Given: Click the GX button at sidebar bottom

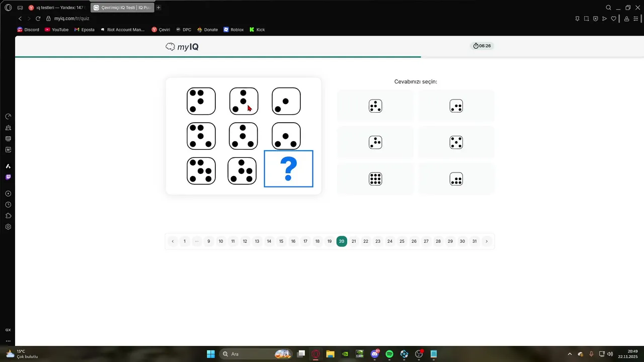Looking at the screenshot, I should [8, 330].
